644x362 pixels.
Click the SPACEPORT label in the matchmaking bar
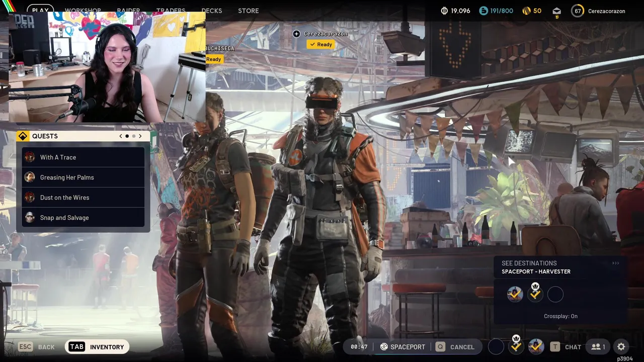click(x=408, y=347)
